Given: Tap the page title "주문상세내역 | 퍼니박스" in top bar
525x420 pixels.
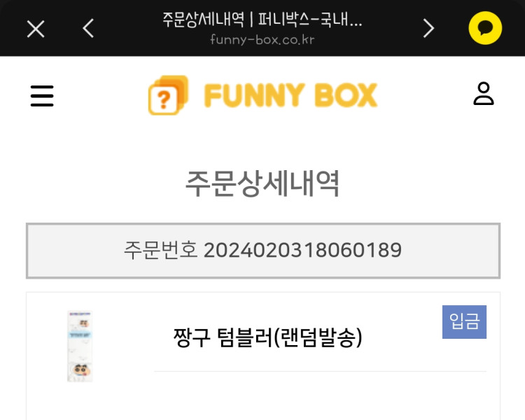Looking at the screenshot, I should [x=262, y=19].
